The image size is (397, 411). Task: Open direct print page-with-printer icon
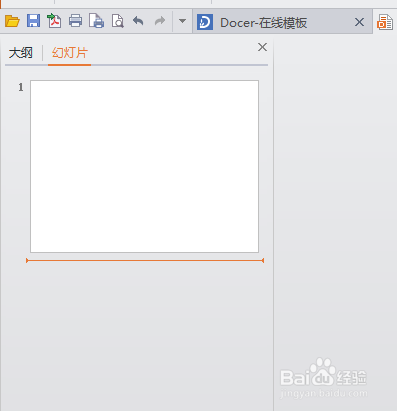pyautogui.click(x=96, y=21)
